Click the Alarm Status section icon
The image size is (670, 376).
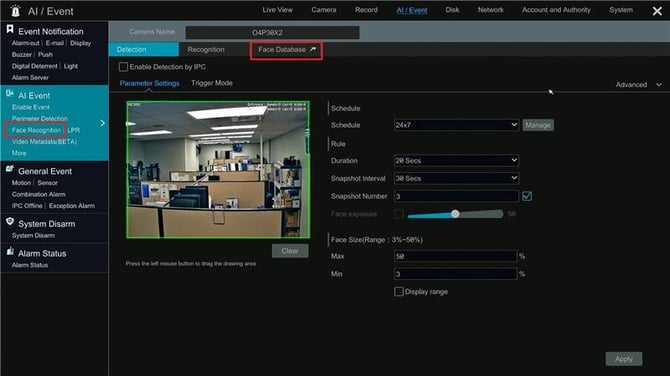(x=10, y=251)
